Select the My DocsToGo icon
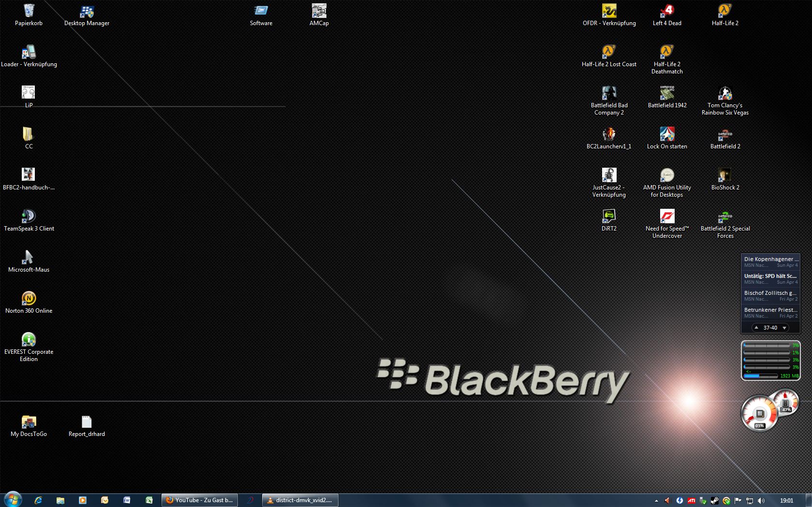 point(29,426)
